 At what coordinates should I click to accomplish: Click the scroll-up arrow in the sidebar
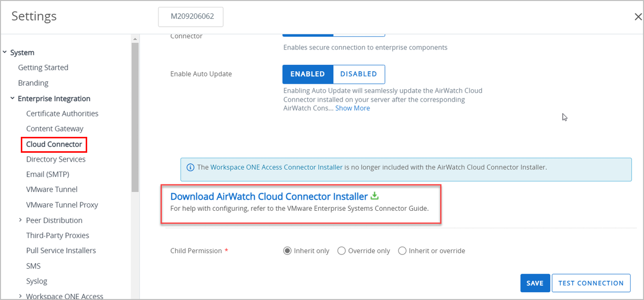[x=135, y=39]
